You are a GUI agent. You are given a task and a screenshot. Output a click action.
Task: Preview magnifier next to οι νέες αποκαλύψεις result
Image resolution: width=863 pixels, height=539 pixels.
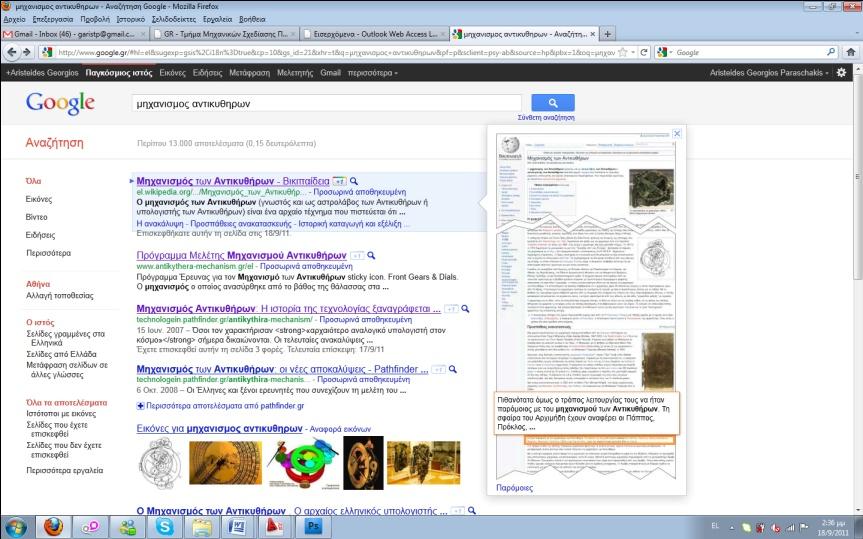pos(452,369)
